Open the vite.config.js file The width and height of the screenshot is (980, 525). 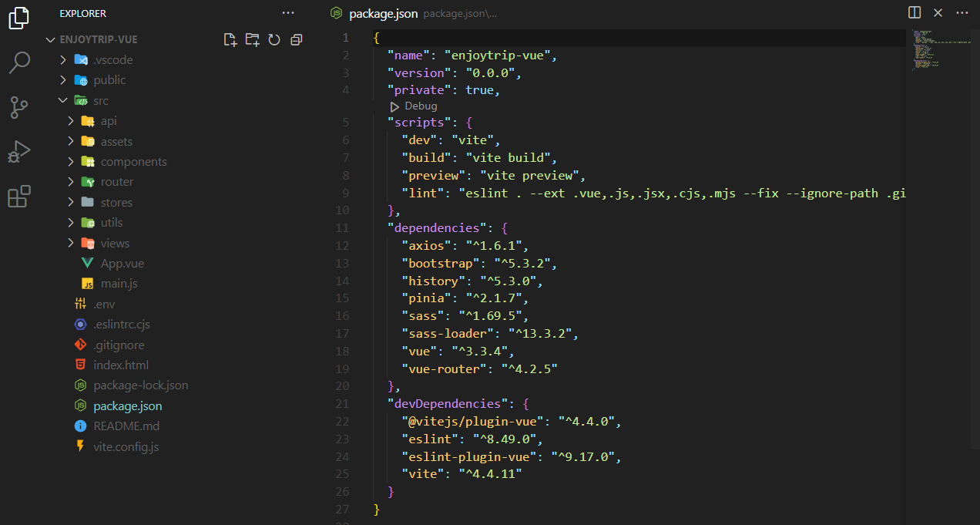click(126, 446)
